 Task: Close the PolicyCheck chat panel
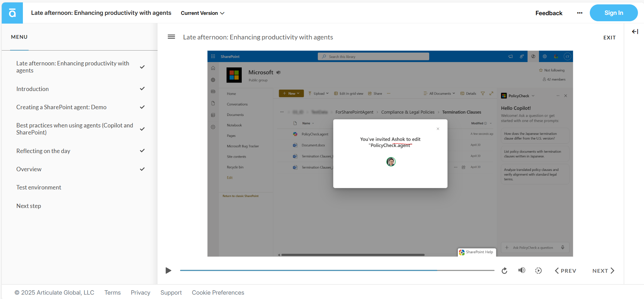(x=566, y=96)
